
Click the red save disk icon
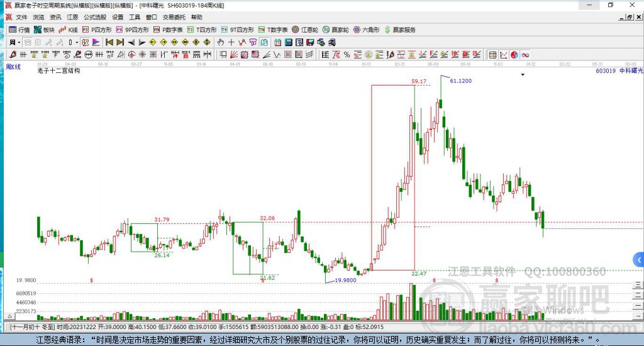(310, 42)
